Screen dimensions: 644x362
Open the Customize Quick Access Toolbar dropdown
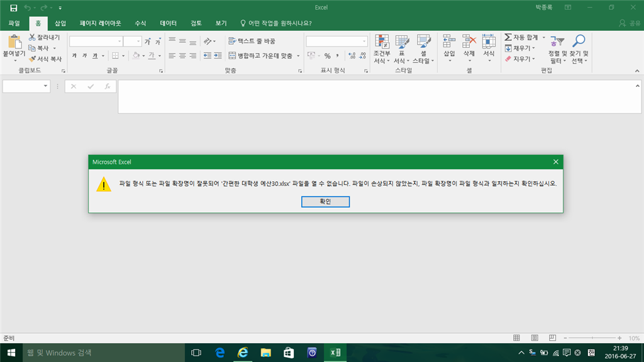pyautogui.click(x=60, y=8)
